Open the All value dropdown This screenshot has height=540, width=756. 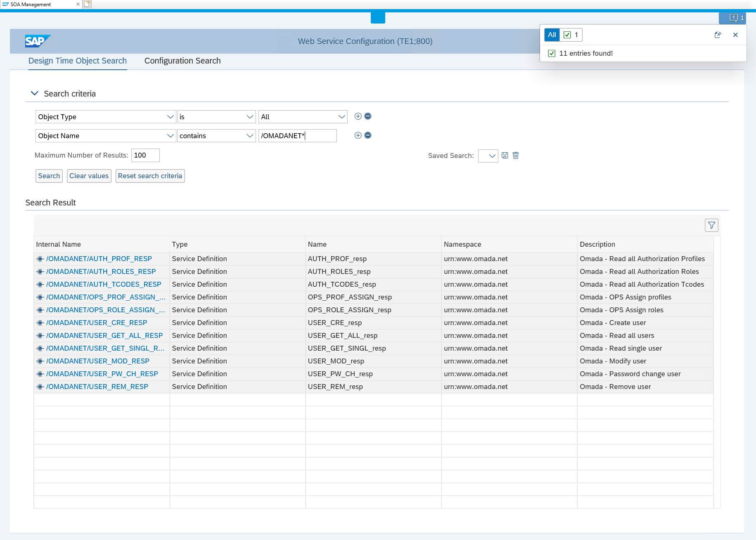click(341, 117)
